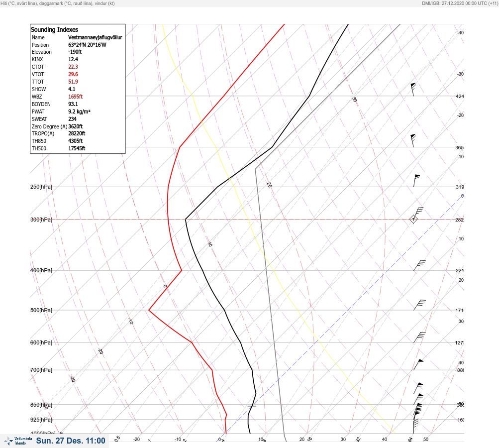Click the wind barb at 500 hPa level
Viewport: 499px width, 448px height.
(x=419, y=305)
